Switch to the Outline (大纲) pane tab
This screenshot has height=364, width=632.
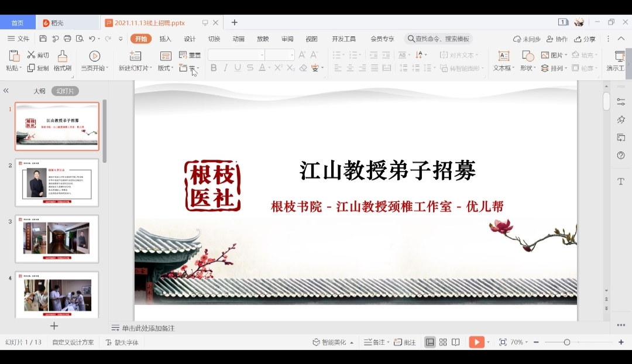click(x=39, y=91)
